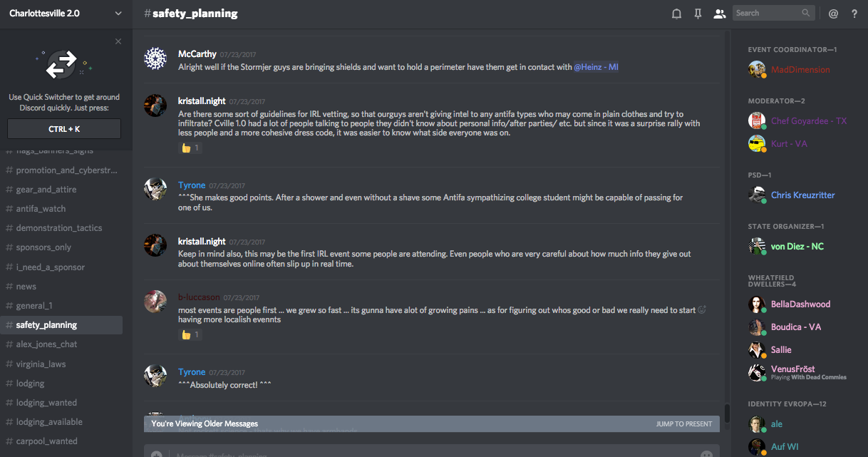Switch to the lodging_wanted channel

click(x=46, y=403)
